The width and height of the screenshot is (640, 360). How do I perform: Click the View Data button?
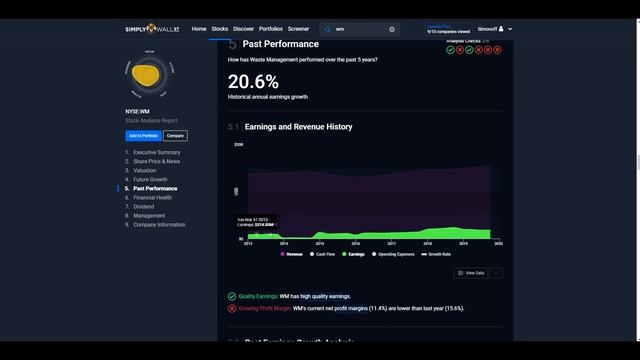coord(470,273)
